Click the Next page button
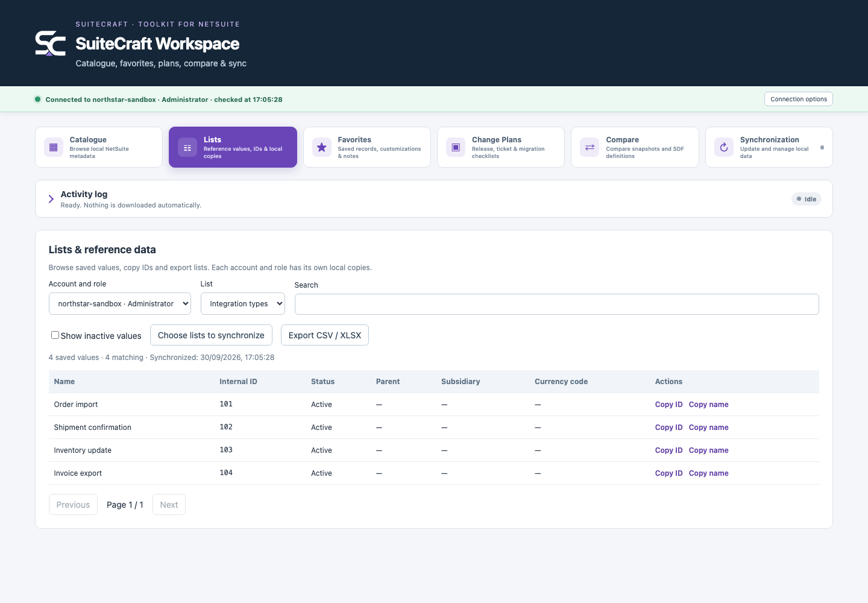Screen dimensions: 868x603 click(x=169, y=505)
